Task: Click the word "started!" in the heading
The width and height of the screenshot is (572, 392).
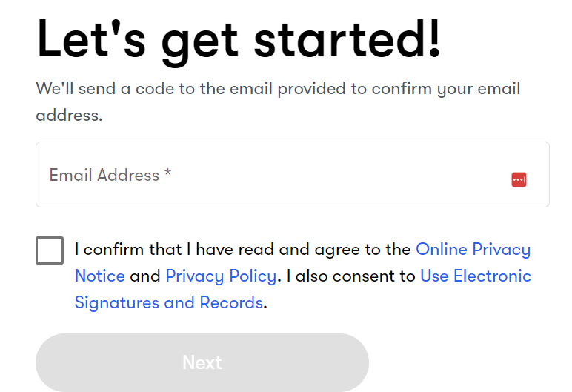Action: pyautogui.click(x=347, y=39)
